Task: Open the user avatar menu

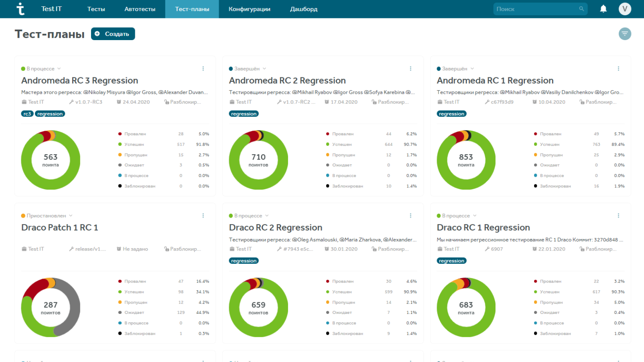Action: (625, 9)
